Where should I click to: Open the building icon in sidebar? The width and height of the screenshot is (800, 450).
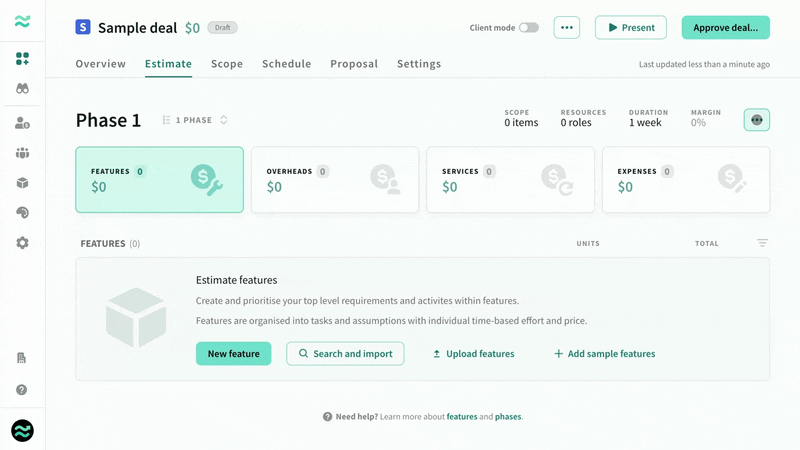point(22,358)
